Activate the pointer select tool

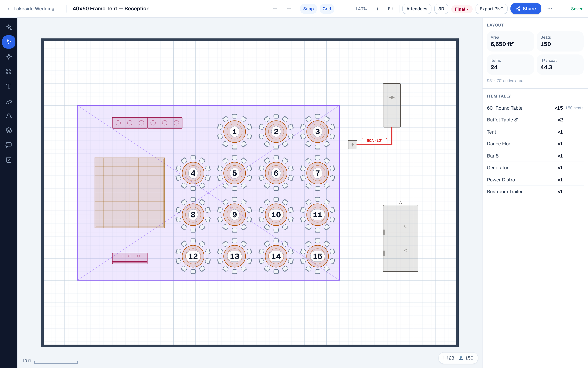(x=9, y=42)
